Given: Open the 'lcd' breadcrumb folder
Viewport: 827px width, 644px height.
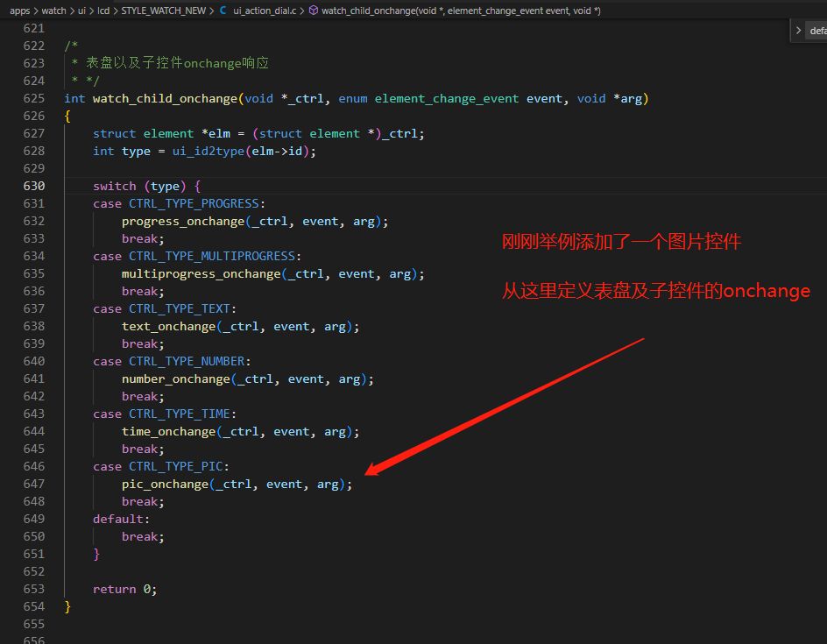Looking at the screenshot, I should pyautogui.click(x=103, y=11).
